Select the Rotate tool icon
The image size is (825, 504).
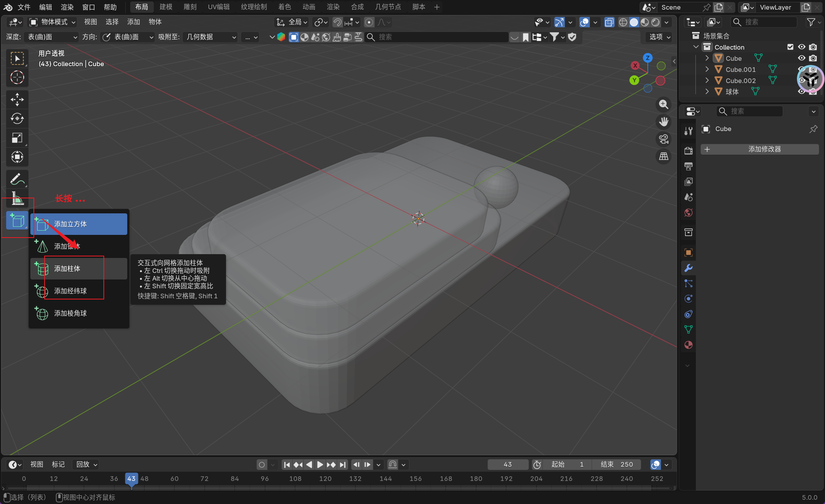coord(17,118)
